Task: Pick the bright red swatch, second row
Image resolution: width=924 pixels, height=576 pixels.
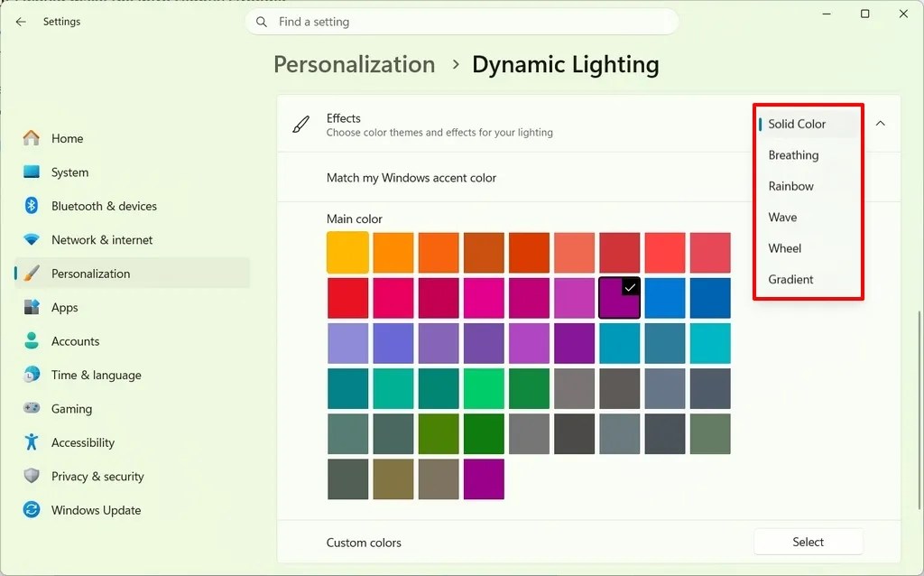Action: coord(347,298)
